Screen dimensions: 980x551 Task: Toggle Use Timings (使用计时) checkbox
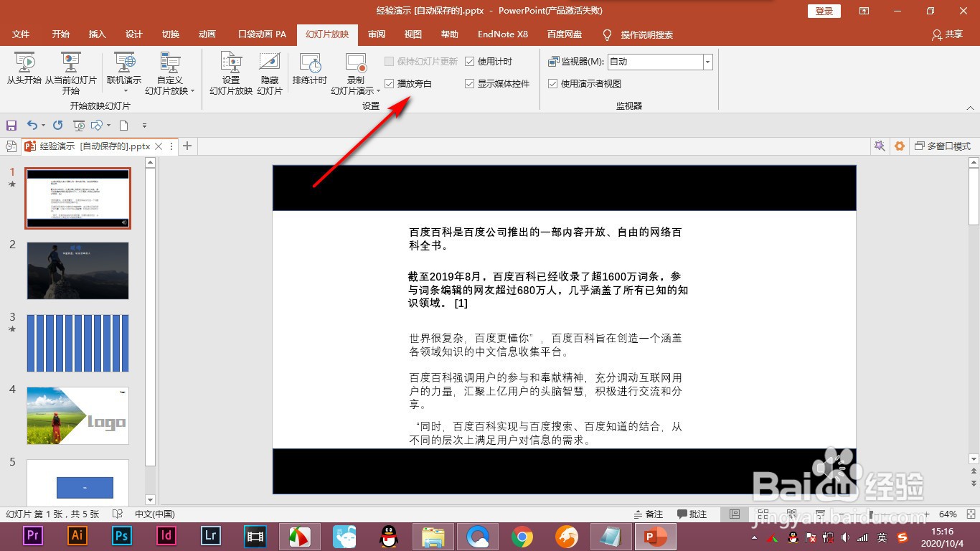(x=470, y=62)
